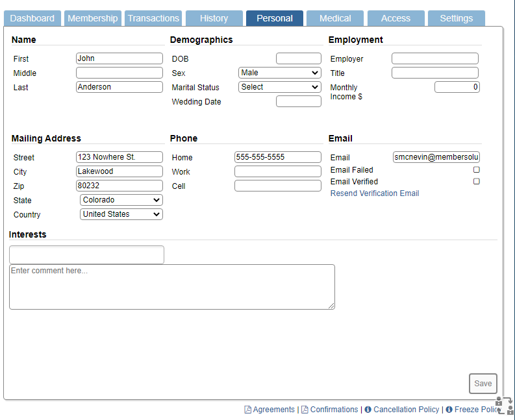Open the Cancellation Policy link
Screen dimensions: 515x420
click(x=407, y=410)
